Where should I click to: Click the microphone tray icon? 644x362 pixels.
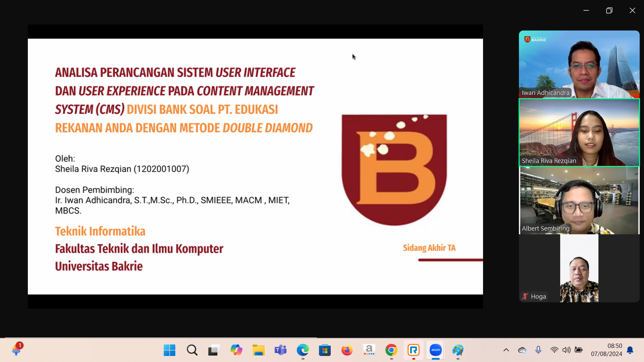click(538, 350)
